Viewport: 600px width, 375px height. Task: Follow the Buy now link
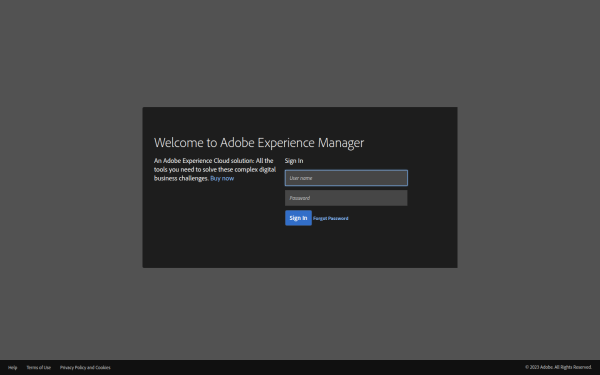point(222,178)
